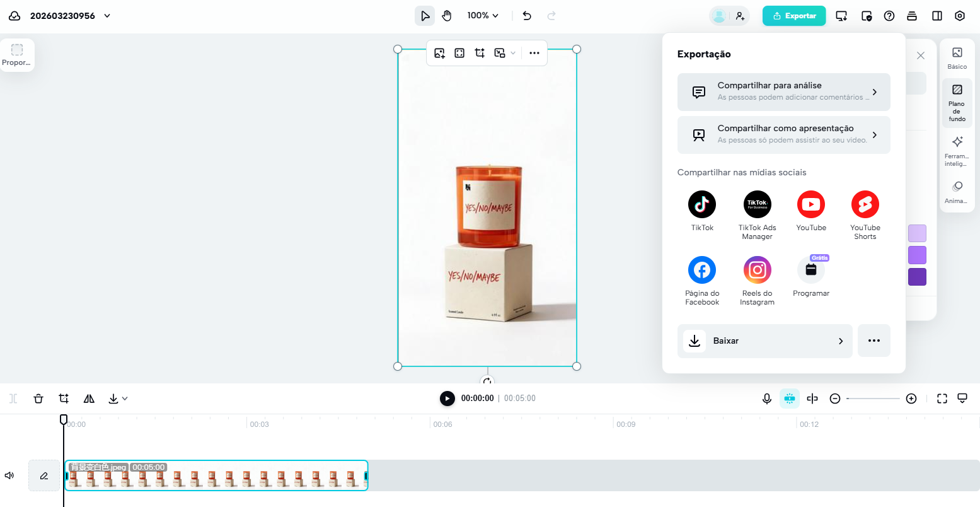Switch to the Básico tab

957,58
